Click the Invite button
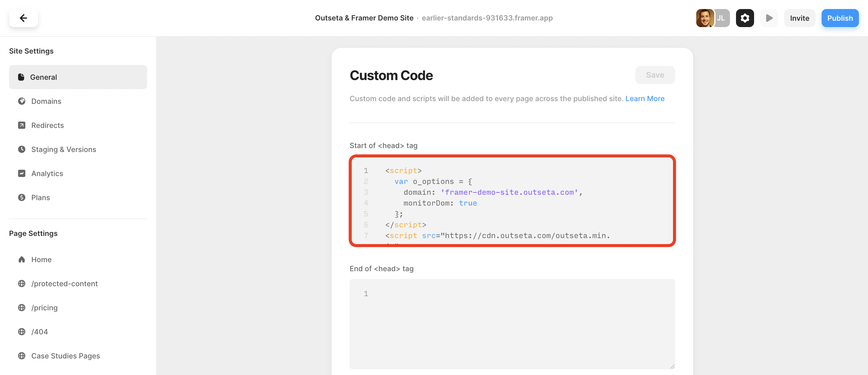The width and height of the screenshot is (868, 375). [799, 18]
